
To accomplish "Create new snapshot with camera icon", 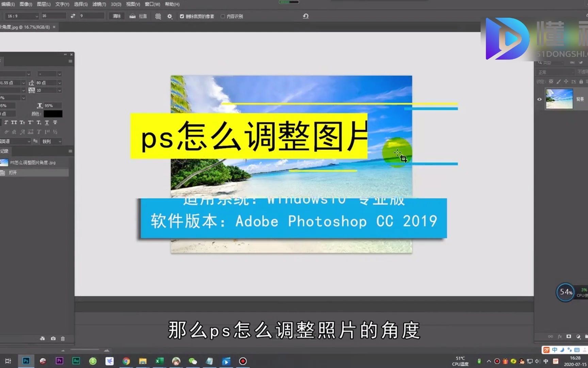I will (x=53, y=338).
